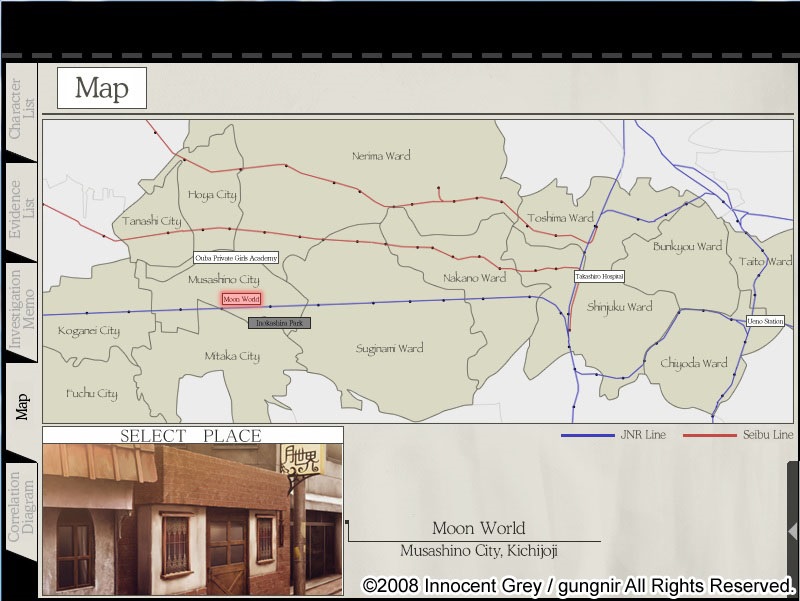Select Moon World location marker

[x=241, y=299]
